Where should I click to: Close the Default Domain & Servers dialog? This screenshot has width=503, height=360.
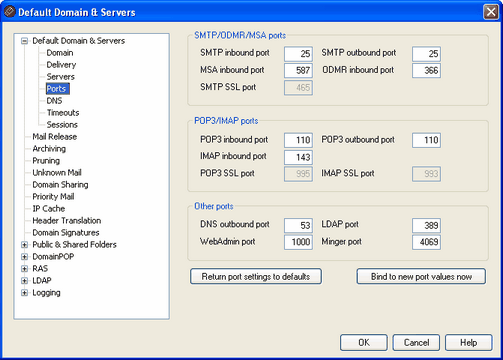pos(491,12)
